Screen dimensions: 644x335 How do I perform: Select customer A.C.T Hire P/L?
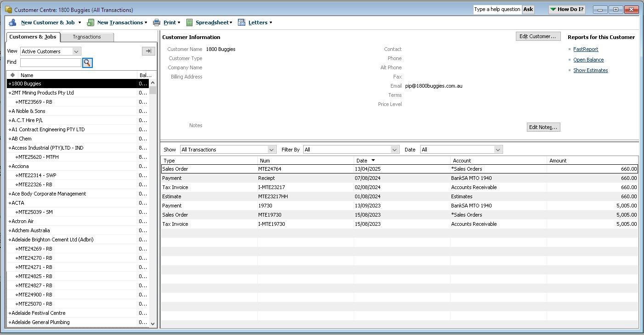click(x=78, y=120)
